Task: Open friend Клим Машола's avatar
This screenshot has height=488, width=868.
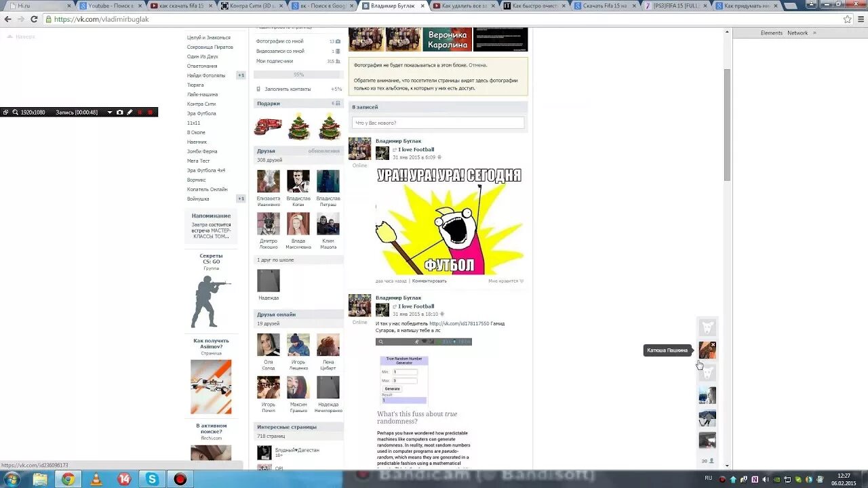Action: click(x=328, y=224)
